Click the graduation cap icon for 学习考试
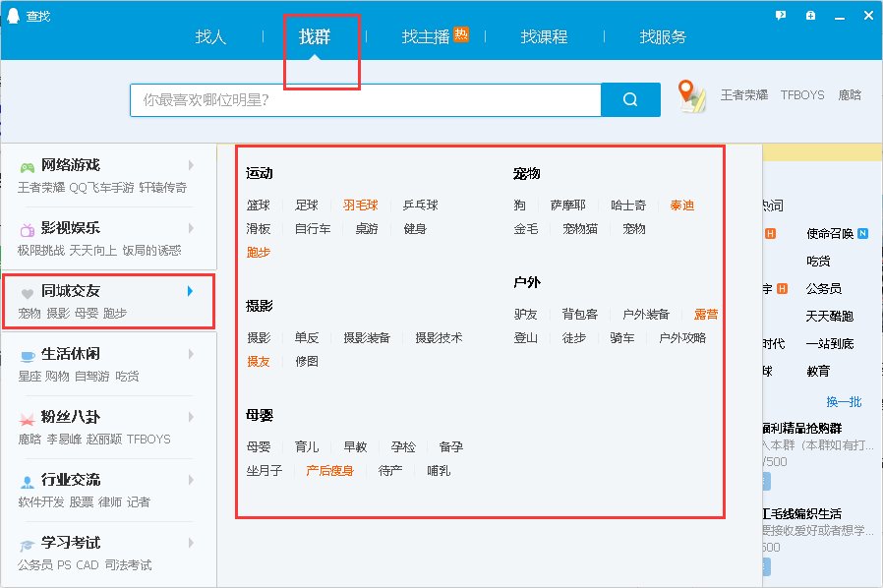 [x=29, y=546]
